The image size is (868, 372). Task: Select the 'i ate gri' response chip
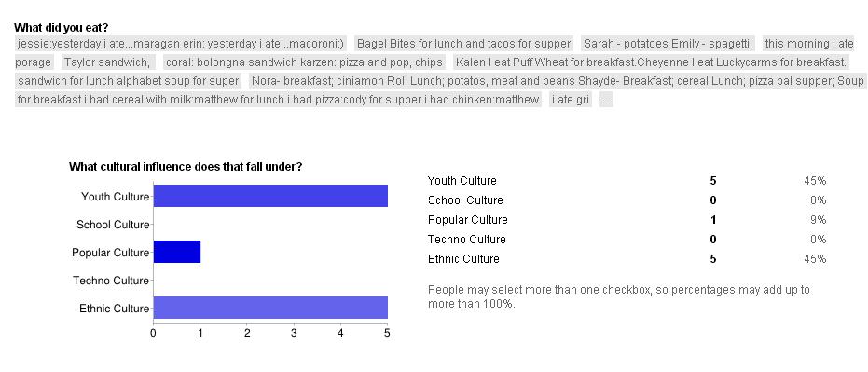point(571,100)
